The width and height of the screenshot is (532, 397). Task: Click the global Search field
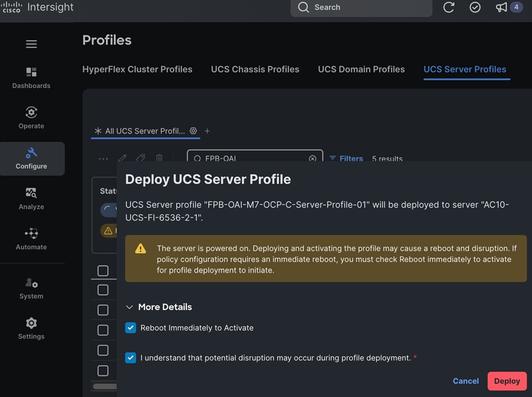(x=361, y=8)
